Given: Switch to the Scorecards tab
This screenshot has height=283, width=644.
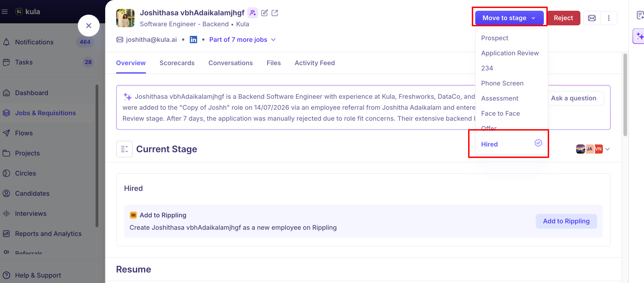Looking at the screenshot, I should [177, 63].
